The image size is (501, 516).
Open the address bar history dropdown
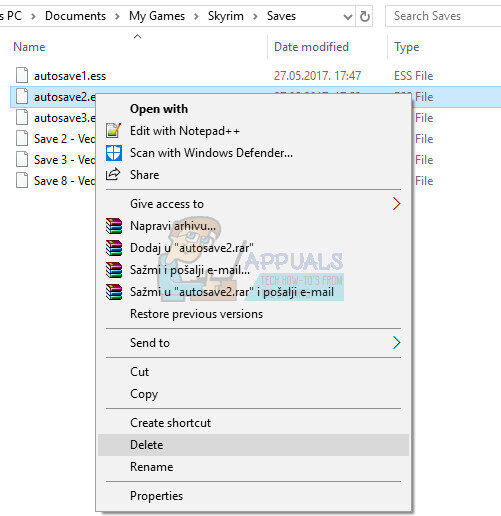(348, 16)
